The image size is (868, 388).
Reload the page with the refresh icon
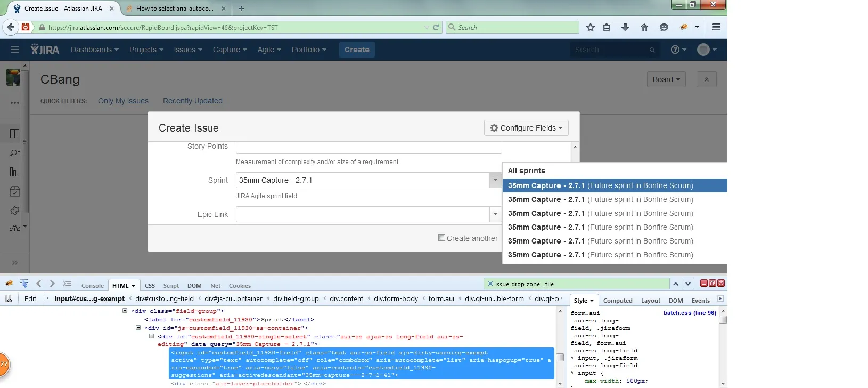pos(436,27)
